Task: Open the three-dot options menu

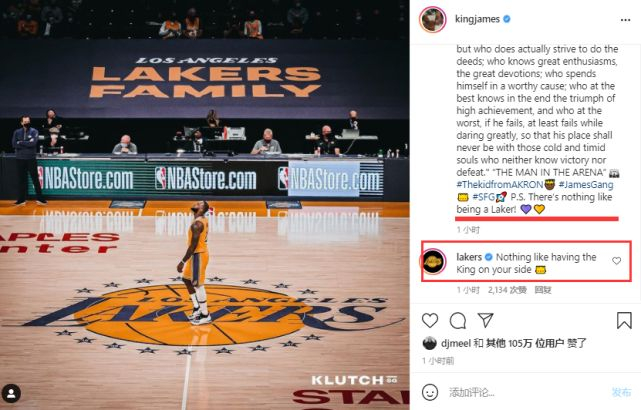Action: pos(625,20)
